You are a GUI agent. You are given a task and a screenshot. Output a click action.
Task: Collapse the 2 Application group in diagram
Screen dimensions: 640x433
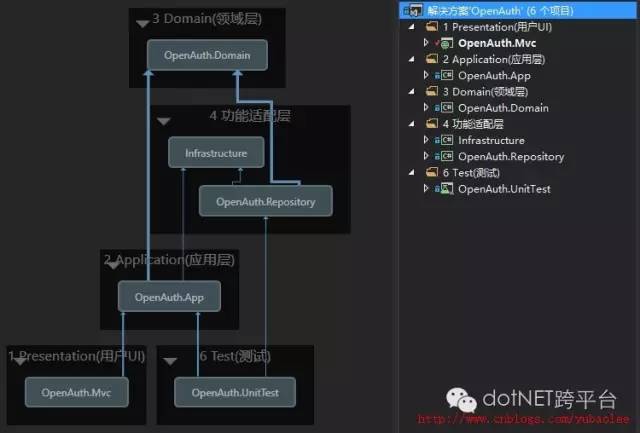[113, 265]
